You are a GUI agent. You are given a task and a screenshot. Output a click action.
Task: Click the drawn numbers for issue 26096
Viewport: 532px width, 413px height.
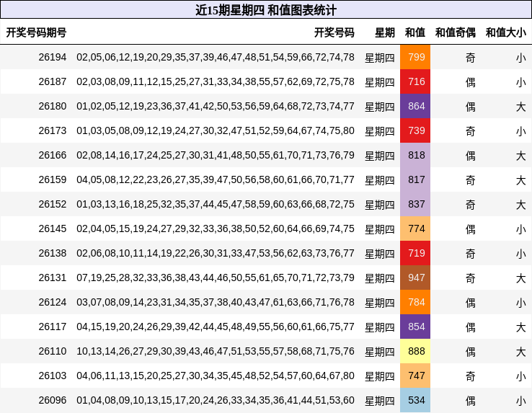click(x=216, y=400)
